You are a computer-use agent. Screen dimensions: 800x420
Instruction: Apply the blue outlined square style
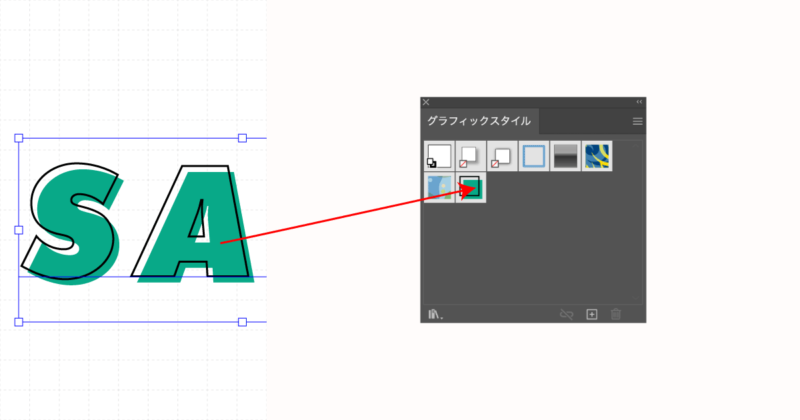pyautogui.click(x=534, y=155)
